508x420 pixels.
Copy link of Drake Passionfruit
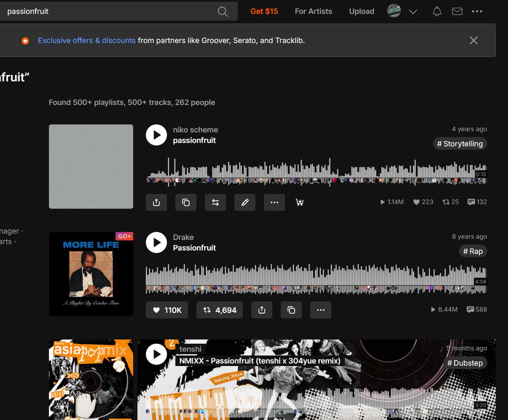(291, 310)
